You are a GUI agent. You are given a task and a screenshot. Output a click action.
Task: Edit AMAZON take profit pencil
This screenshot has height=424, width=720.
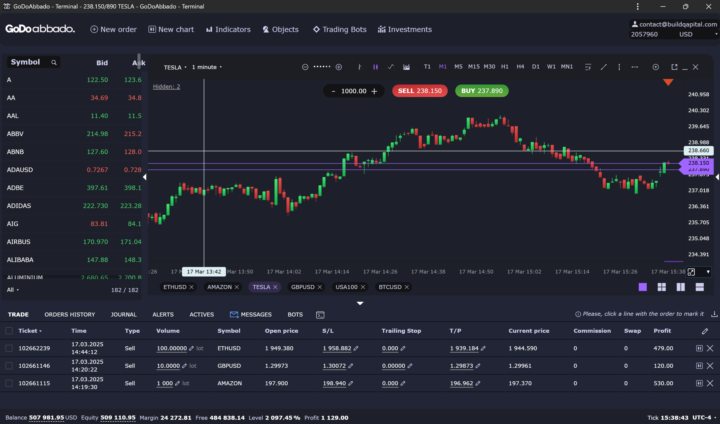click(478, 383)
